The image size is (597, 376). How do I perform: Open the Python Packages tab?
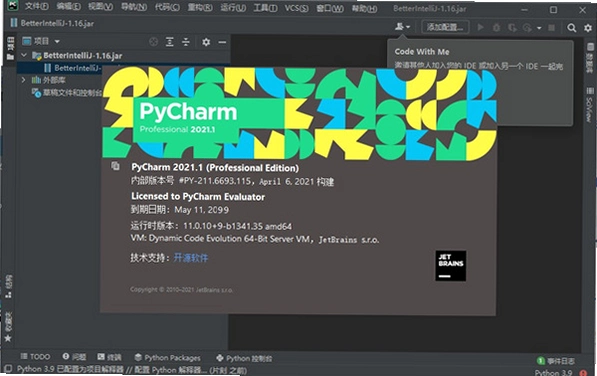[168, 358]
